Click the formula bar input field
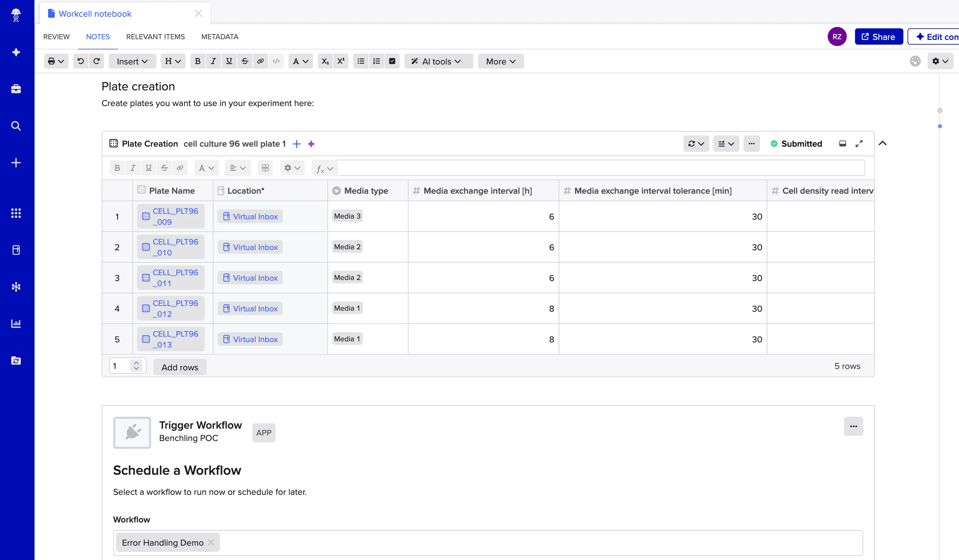The height and width of the screenshot is (560, 959). 601,168
